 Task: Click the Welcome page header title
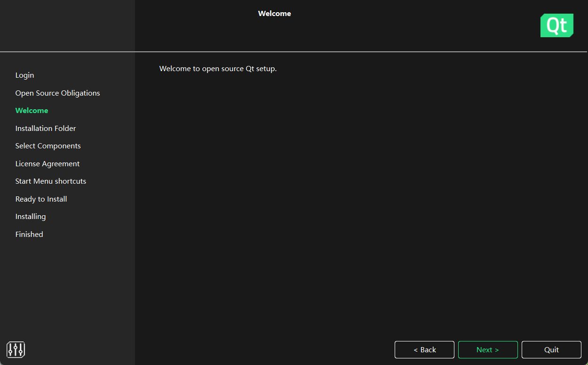(275, 14)
